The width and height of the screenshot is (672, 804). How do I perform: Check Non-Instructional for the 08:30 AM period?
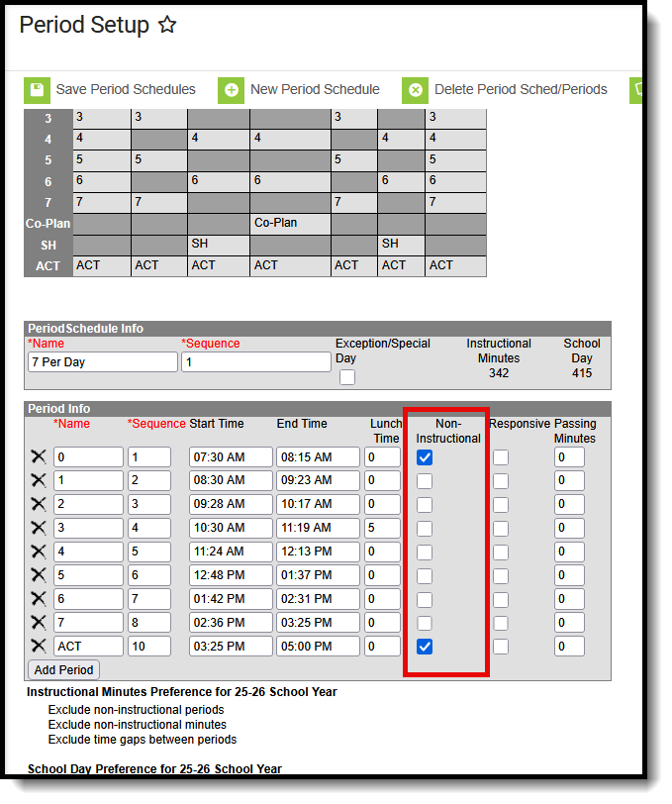(x=425, y=481)
